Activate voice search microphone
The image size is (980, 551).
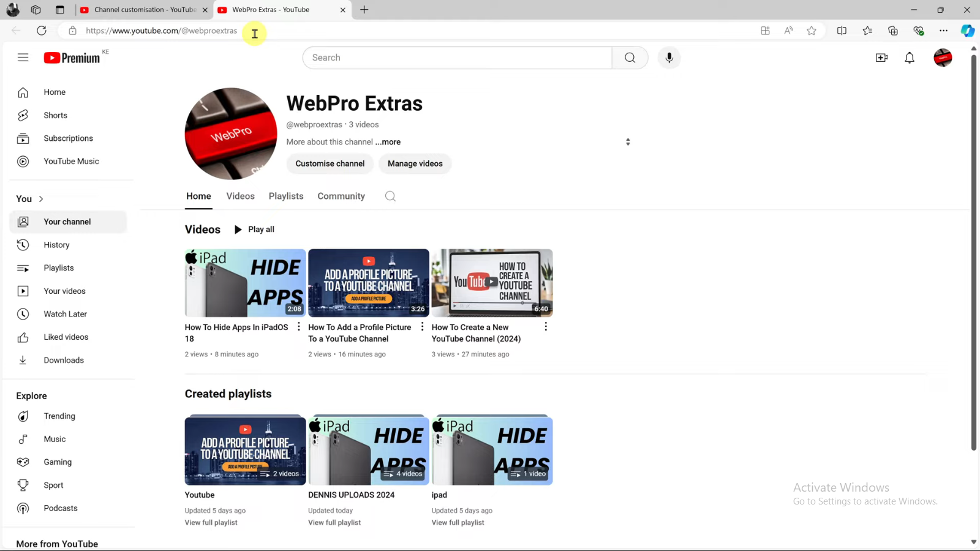669,58
